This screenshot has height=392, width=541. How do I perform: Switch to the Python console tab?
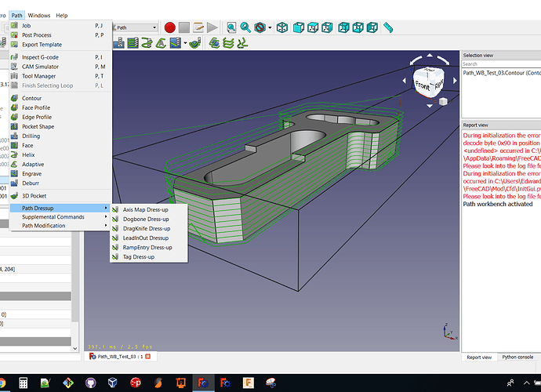(x=517, y=358)
